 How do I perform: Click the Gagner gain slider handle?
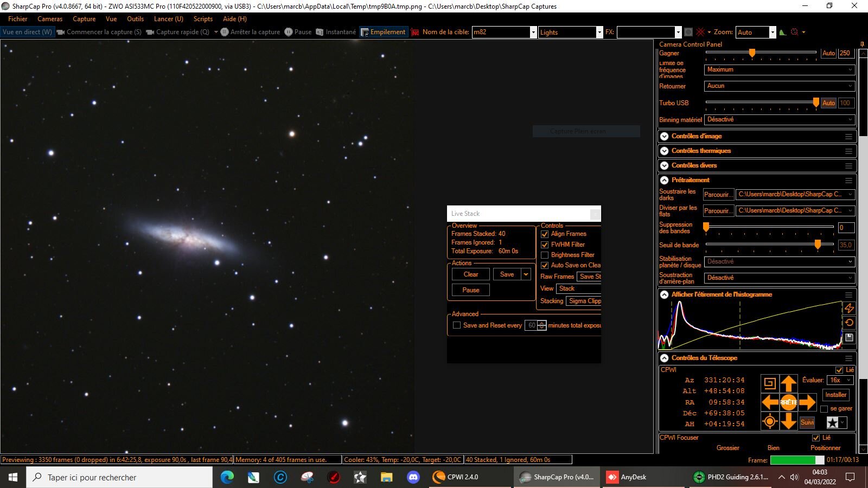pos(752,53)
